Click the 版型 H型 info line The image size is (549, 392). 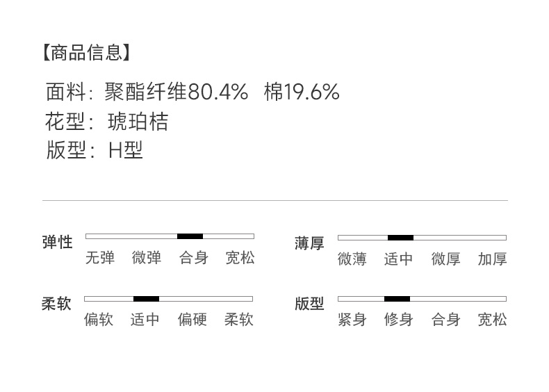pos(95,150)
